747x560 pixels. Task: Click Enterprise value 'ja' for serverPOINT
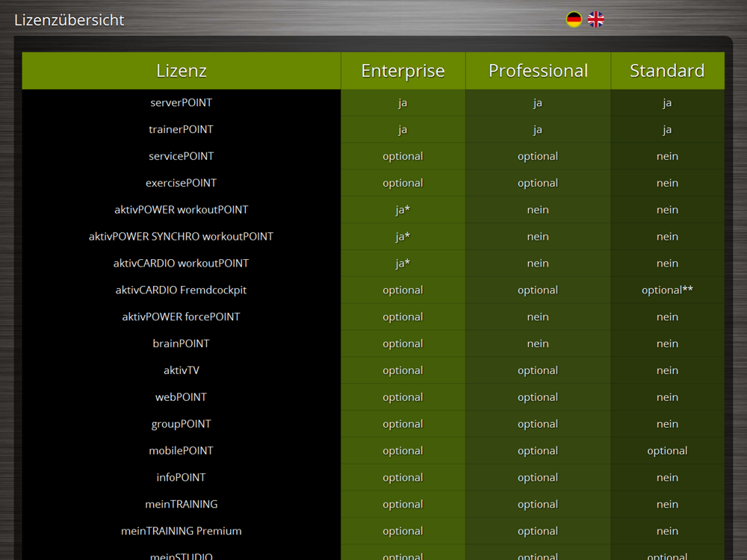tap(403, 103)
